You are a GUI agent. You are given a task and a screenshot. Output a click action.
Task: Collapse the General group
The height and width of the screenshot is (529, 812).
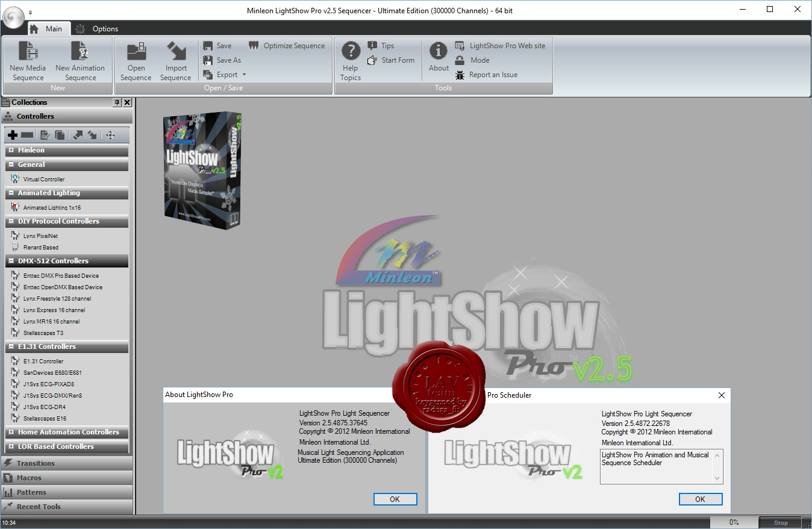[x=11, y=164]
